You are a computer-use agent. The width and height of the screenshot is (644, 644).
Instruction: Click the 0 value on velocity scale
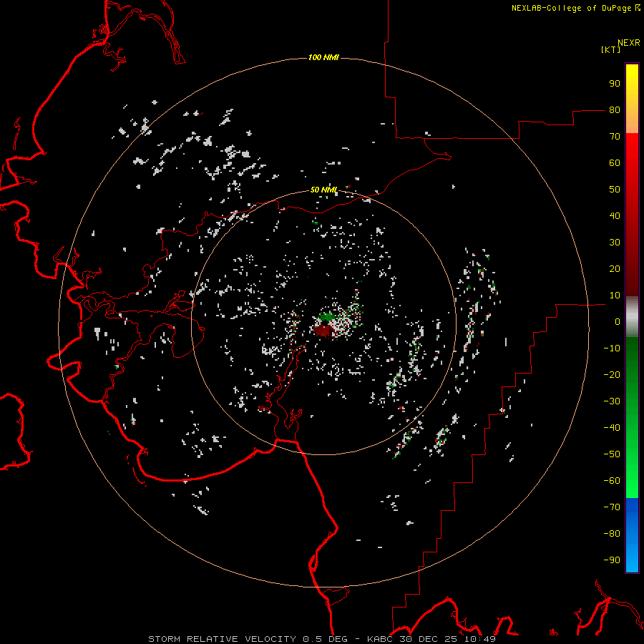coord(618,322)
